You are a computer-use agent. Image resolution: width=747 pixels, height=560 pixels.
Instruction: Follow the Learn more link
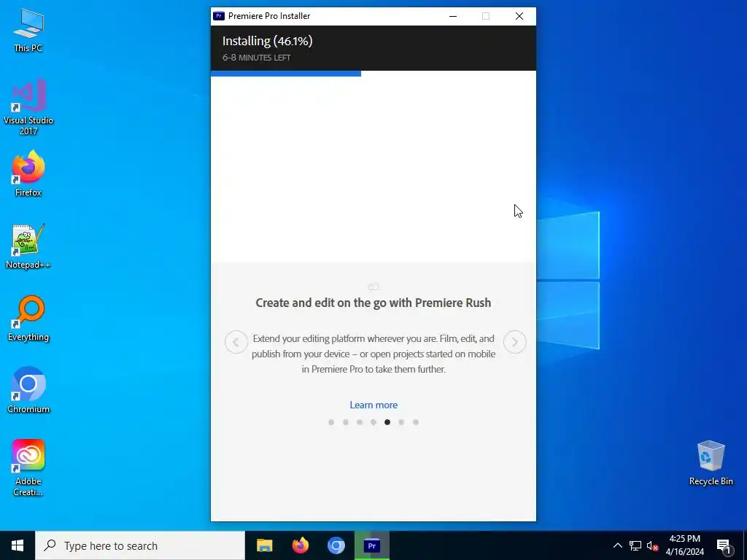pos(373,405)
